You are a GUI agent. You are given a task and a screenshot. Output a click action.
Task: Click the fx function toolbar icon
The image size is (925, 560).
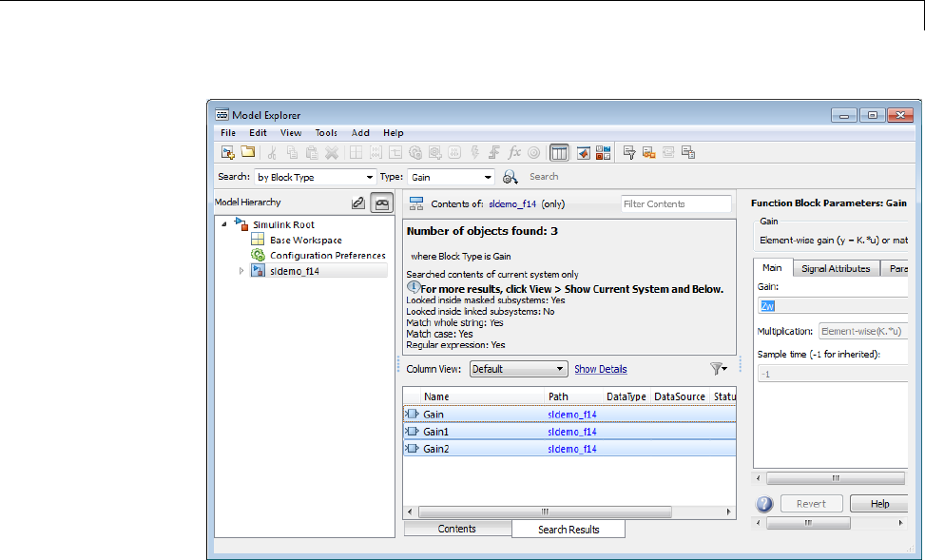click(514, 153)
